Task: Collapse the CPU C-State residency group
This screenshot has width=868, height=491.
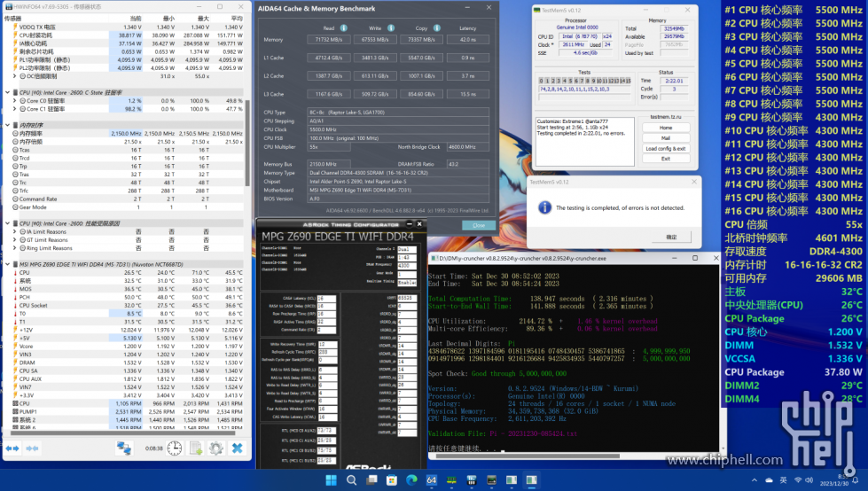Action: point(8,92)
